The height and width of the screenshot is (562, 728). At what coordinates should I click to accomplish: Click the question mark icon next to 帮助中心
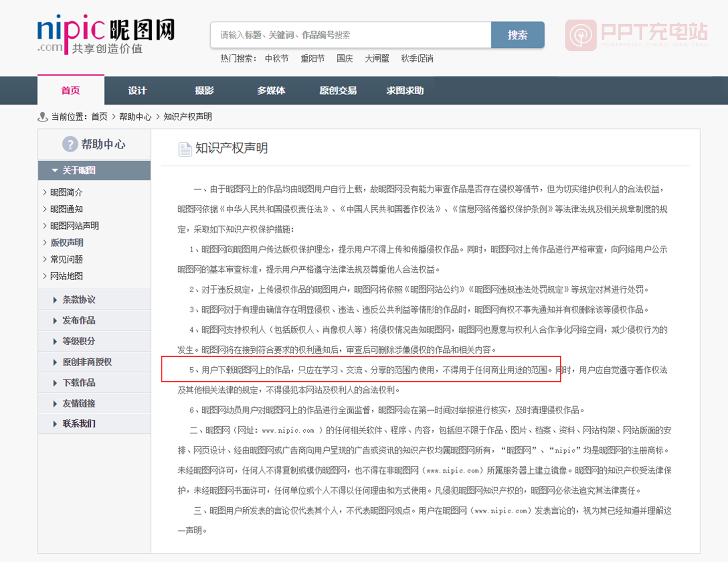[69, 144]
